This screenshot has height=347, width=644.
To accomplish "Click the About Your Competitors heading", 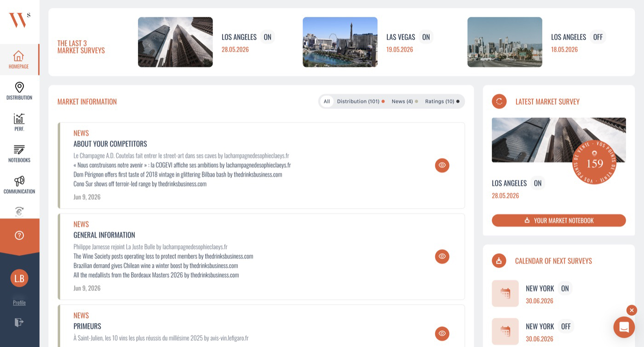I will pyautogui.click(x=110, y=144).
